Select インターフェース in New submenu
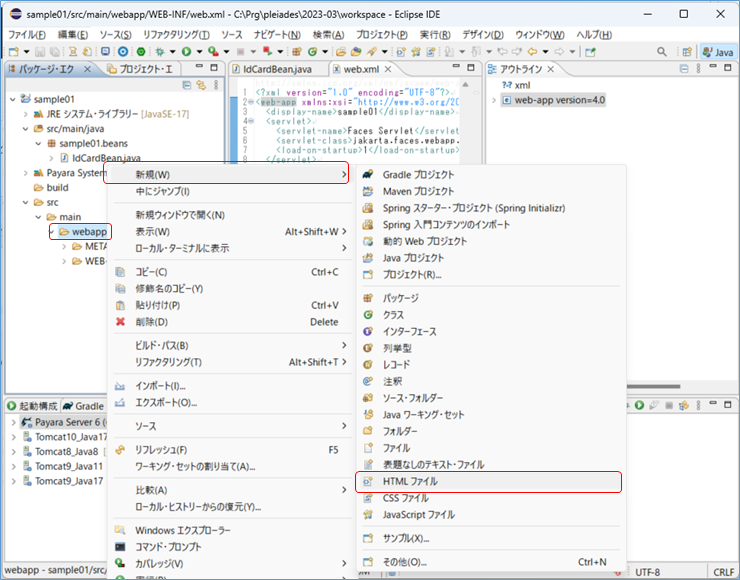Screen dimensions: 740x580 490,331
